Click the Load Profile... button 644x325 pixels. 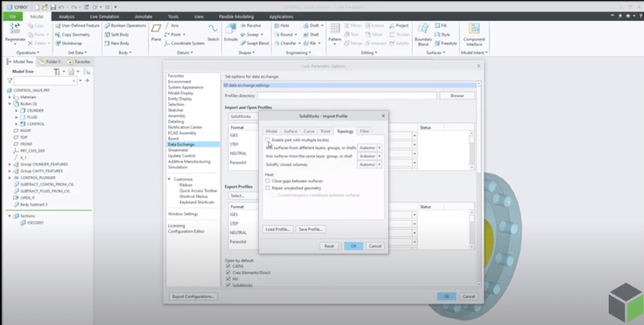(x=277, y=229)
